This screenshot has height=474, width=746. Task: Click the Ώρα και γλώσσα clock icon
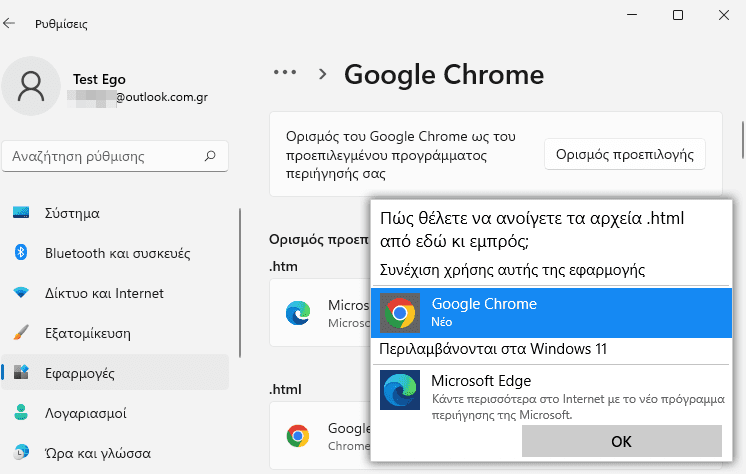coord(21,452)
